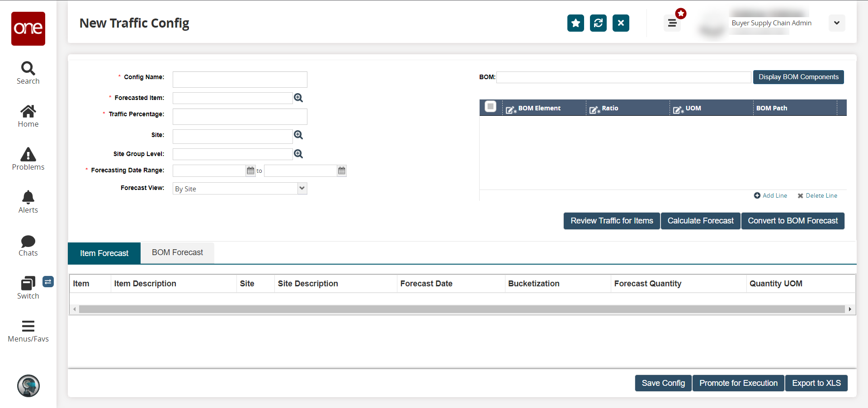Click the scroll right arrow of forecast grid
The height and width of the screenshot is (408, 868).
850,309
